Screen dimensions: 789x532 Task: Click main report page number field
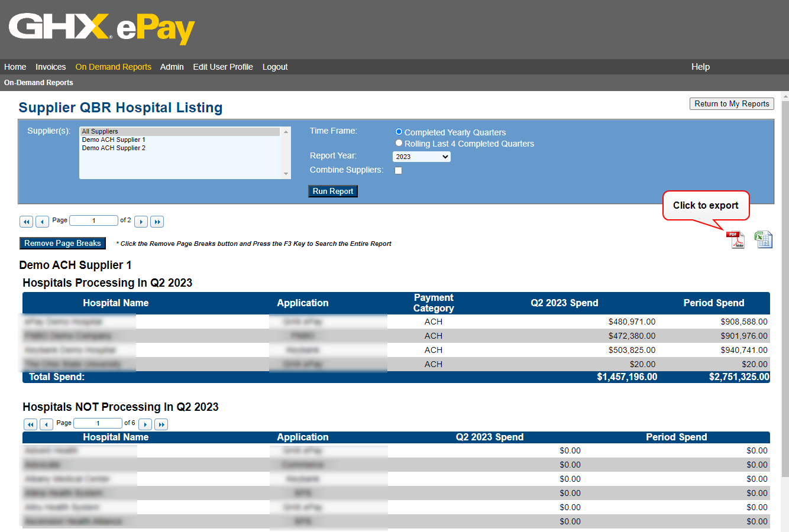[x=93, y=220]
